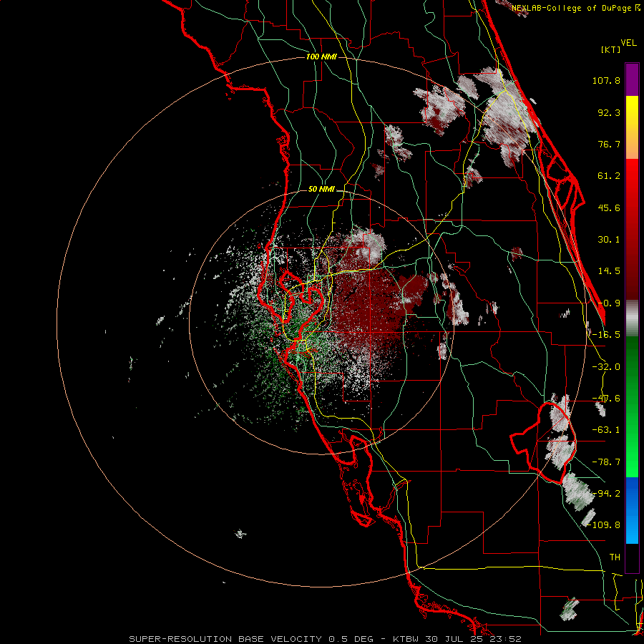Click the blue segment of velocity scale
This screenshot has height=644, width=644.
[632, 510]
